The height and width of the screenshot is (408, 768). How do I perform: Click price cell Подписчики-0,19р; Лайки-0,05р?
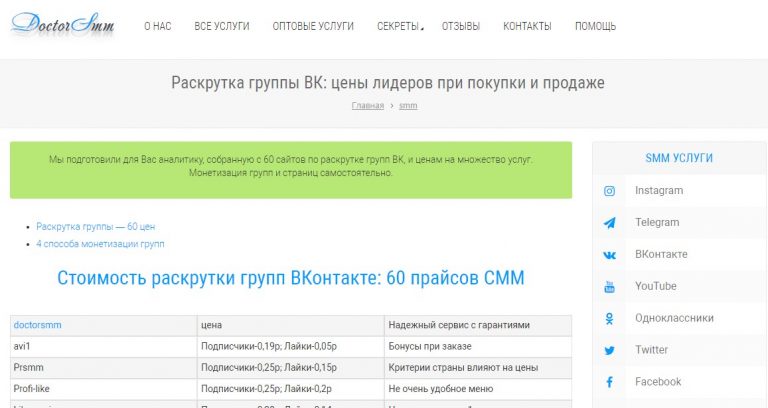click(291, 346)
